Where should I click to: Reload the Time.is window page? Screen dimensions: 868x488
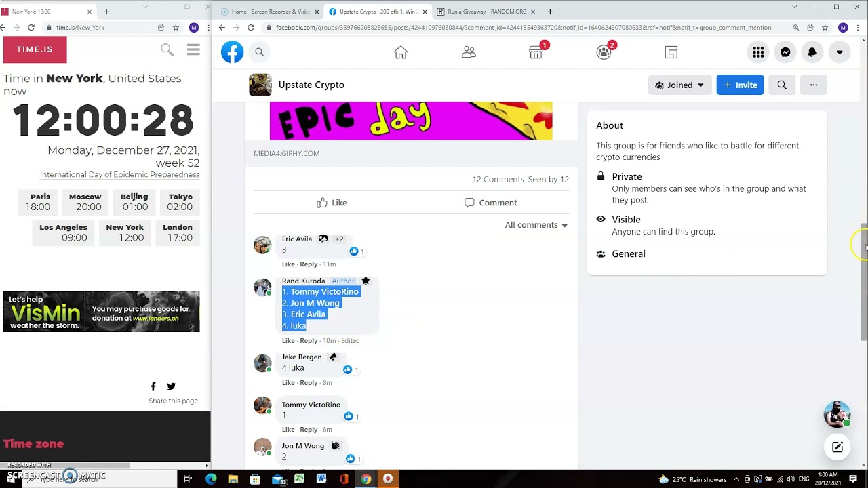[x=31, y=28]
